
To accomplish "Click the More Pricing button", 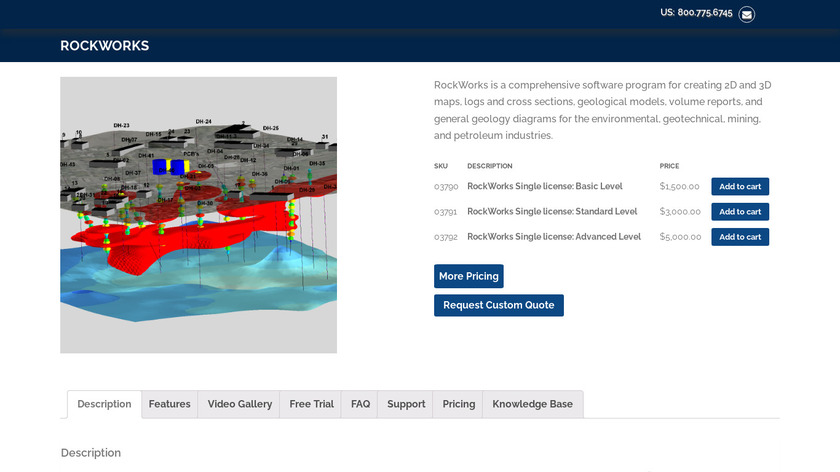I will coord(468,276).
